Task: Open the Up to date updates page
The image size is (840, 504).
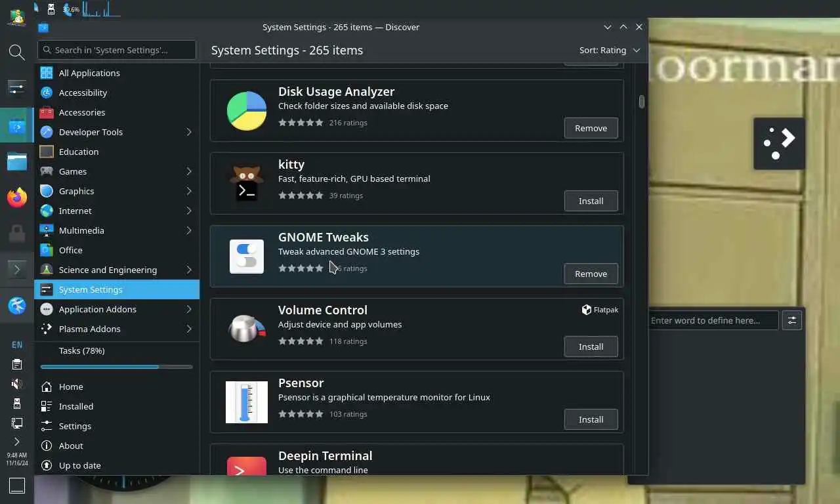Action: tap(117, 465)
